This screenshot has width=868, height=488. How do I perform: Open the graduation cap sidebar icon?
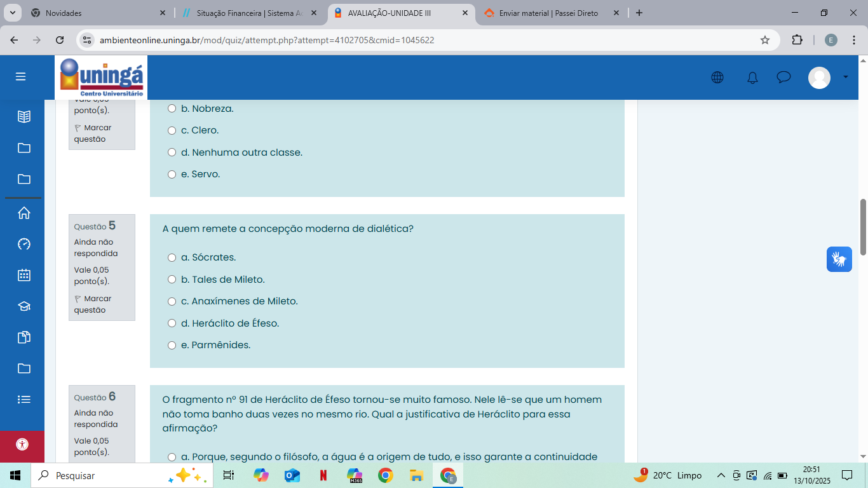click(24, 306)
